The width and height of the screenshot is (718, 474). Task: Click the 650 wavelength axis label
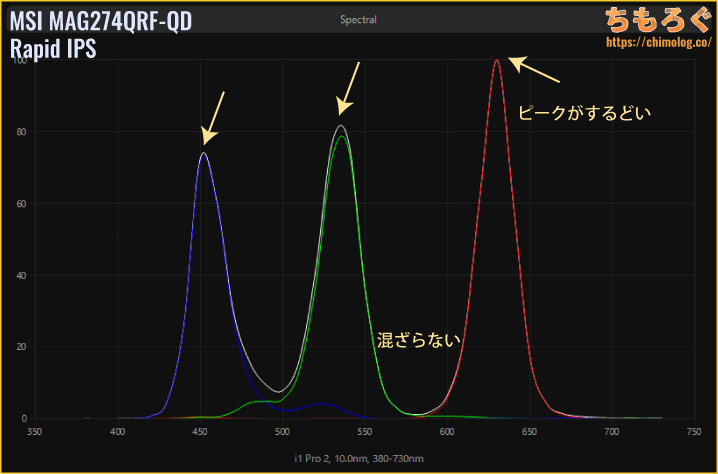(529, 432)
